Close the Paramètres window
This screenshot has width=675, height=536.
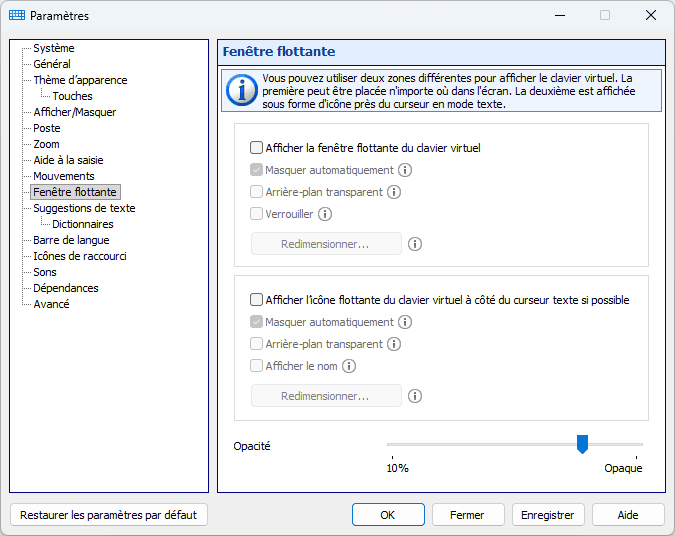[651, 15]
